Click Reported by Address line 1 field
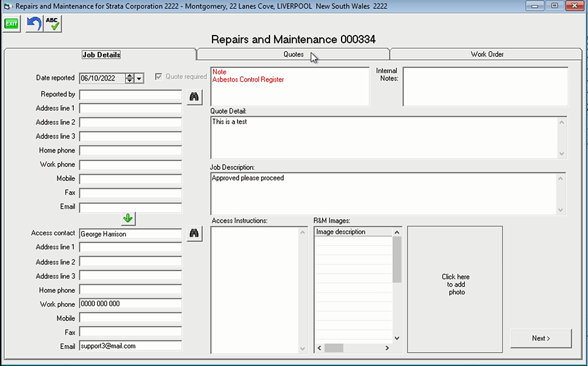The width and height of the screenshot is (588, 366). pos(131,109)
